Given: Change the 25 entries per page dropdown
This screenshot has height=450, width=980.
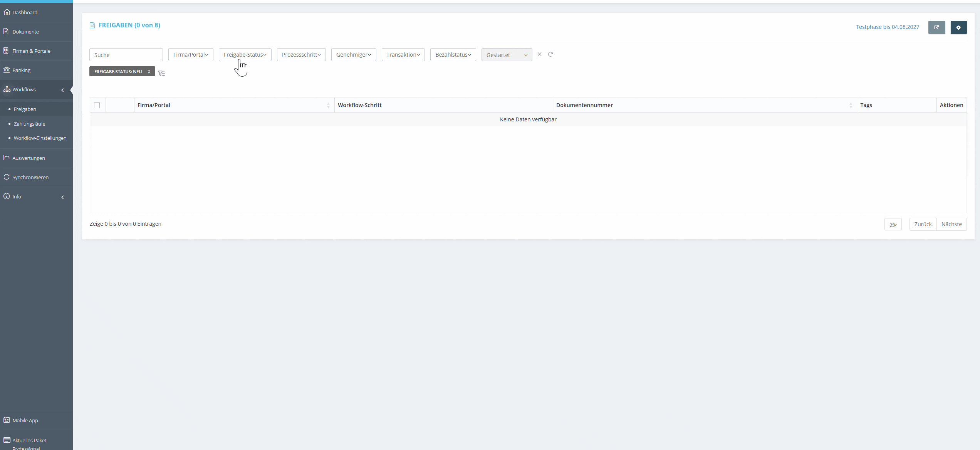Looking at the screenshot, I should coord(893,225).
